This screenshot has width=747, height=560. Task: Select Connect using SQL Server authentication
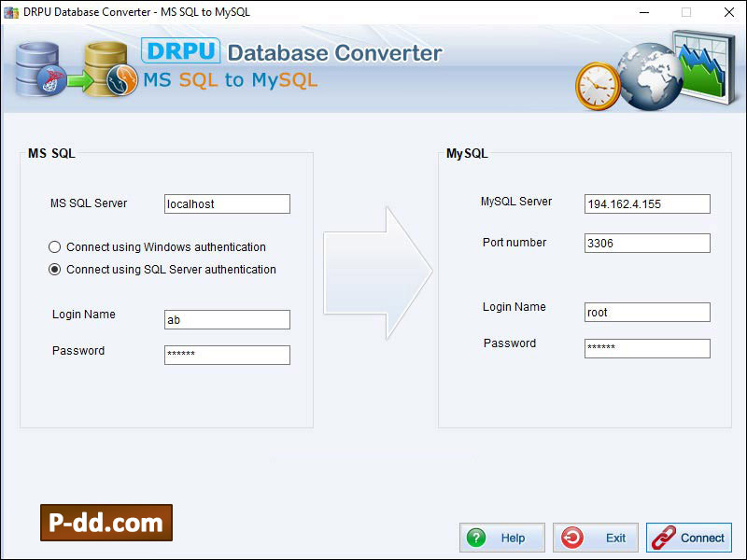tap(56, 270)
